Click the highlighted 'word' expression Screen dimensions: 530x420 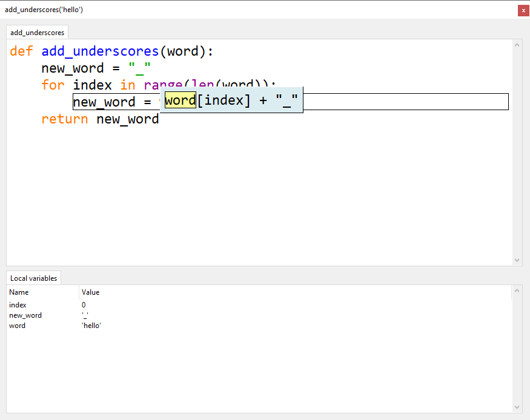point(180,100)
